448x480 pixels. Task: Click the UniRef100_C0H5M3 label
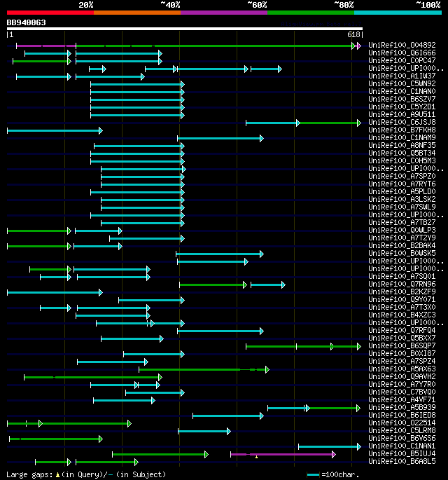coord(402,160)
